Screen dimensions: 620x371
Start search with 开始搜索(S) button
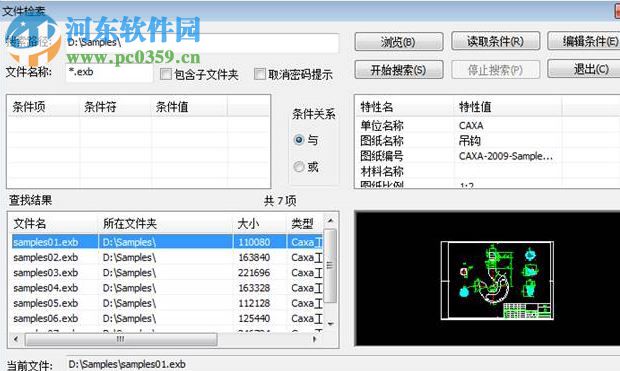pyautogui.click(x=399, y=70)
